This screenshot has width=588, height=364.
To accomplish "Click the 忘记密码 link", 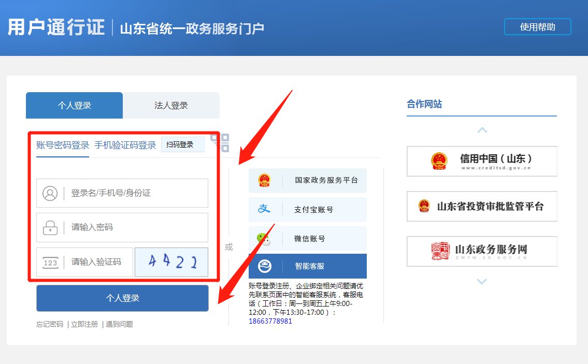I will pos(50,324).
